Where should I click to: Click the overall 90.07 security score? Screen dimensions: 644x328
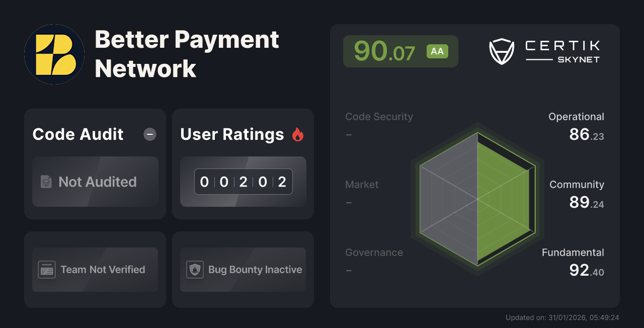point(384,51)
